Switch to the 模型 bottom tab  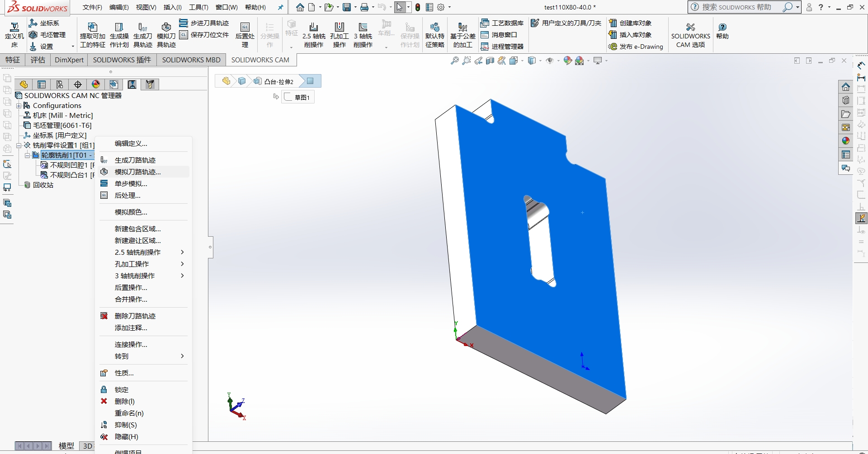click(66, 446)
